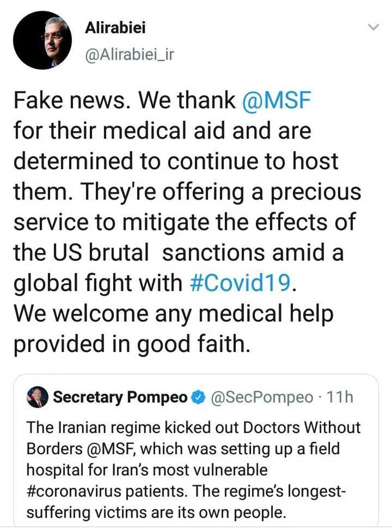Click the line "provided in good faith."
Viewport: 392px width, 532px height.
click(132, 344)
